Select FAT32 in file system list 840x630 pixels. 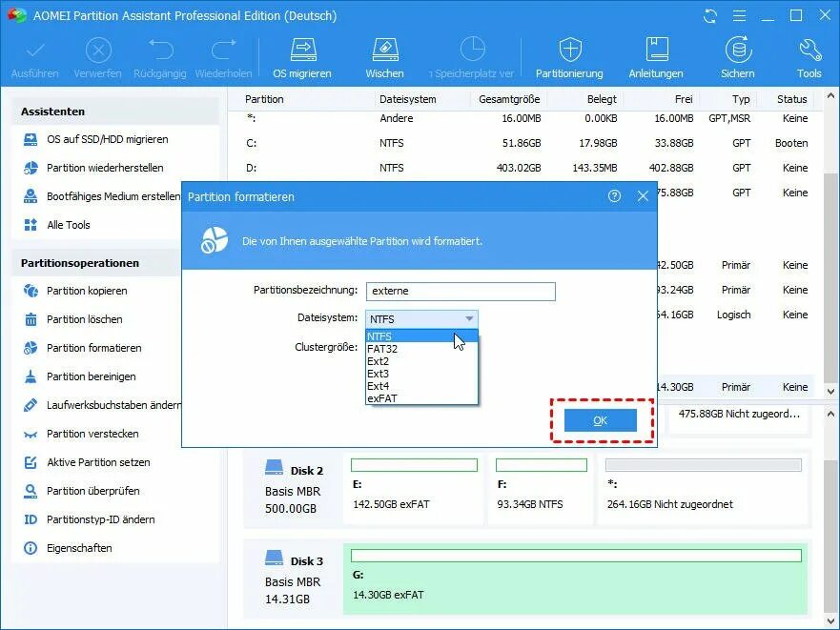pyautogui.click(x=421, y=349)
